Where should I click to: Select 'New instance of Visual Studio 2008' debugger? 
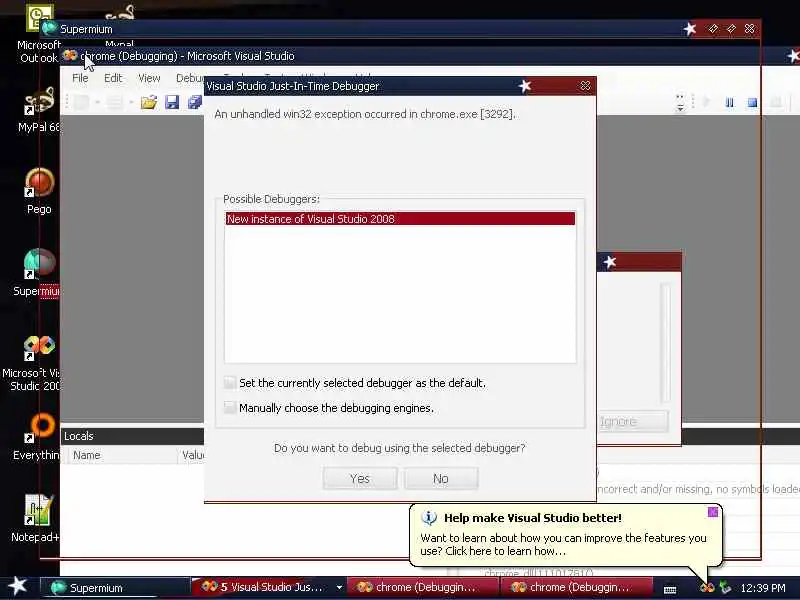pos(400,219)
